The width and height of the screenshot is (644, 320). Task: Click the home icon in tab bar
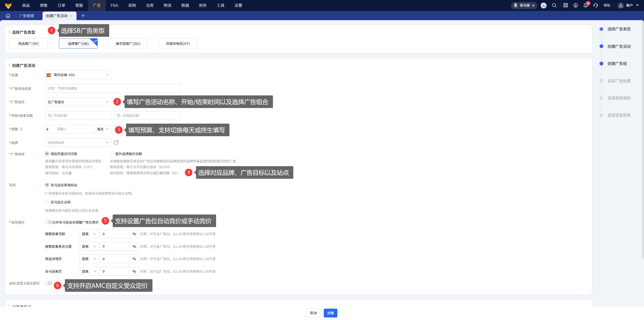[x=8, y=16]
